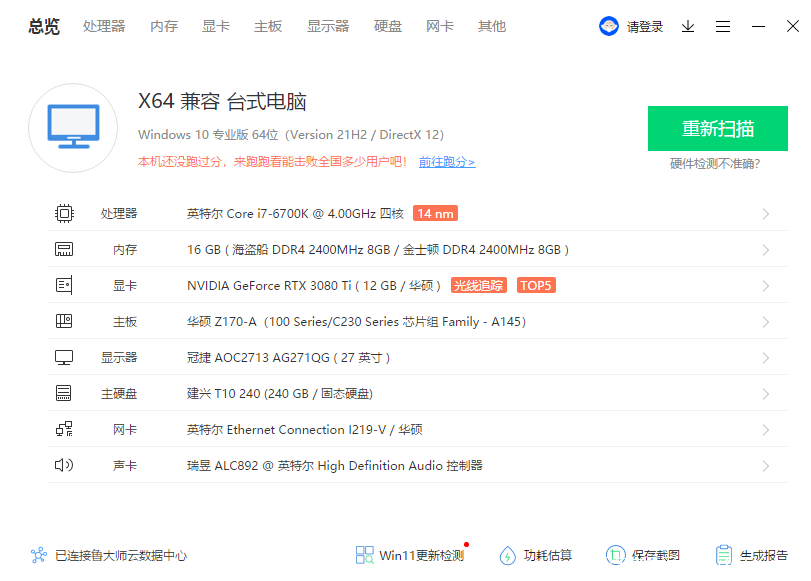Expand the 声卡 row chevron
This screenshot has width=811, height=581.
766,466
